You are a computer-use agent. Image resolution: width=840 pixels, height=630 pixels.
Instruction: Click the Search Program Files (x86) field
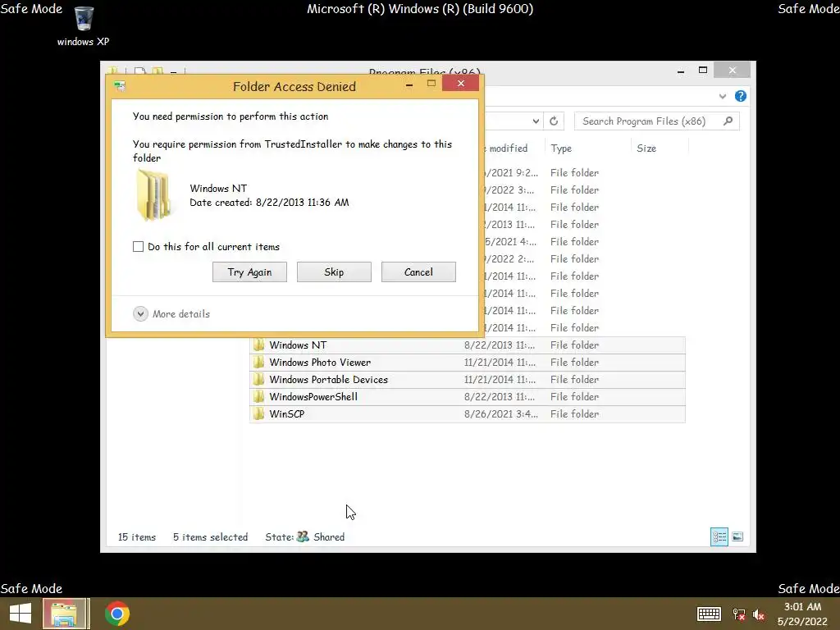(x=657, y=121)
